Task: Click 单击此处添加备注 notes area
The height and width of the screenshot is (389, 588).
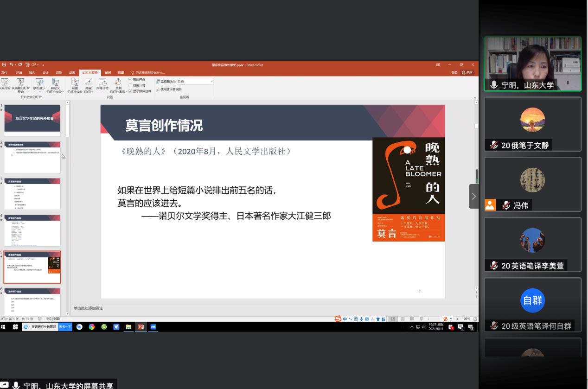Action: (88, 308)
